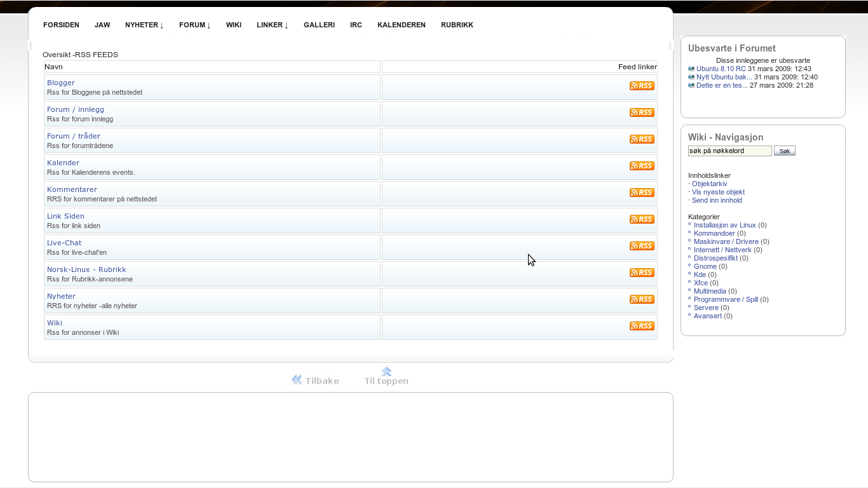Open the RSS feed icon for Blogger

point(642,86)
